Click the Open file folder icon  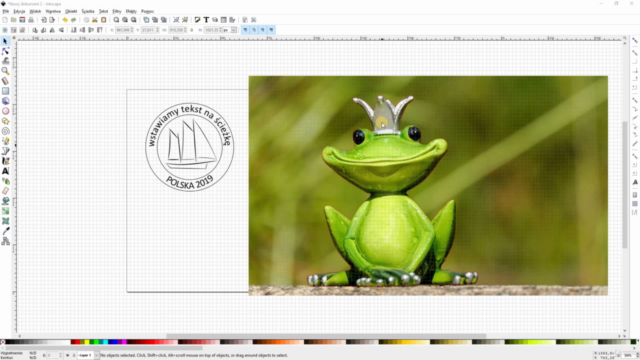pyautogui.click(x=13, y=20)
